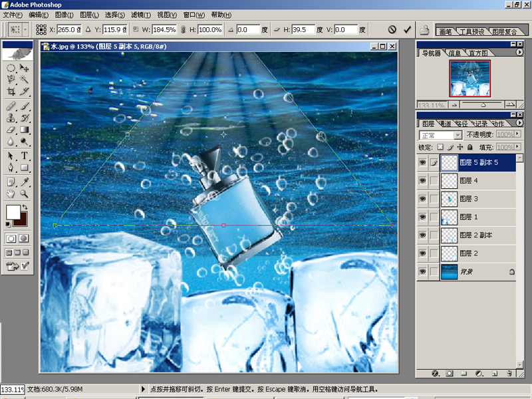Open the '图像(I)' menu
The image size is (532, 399).
pos(64,15)
